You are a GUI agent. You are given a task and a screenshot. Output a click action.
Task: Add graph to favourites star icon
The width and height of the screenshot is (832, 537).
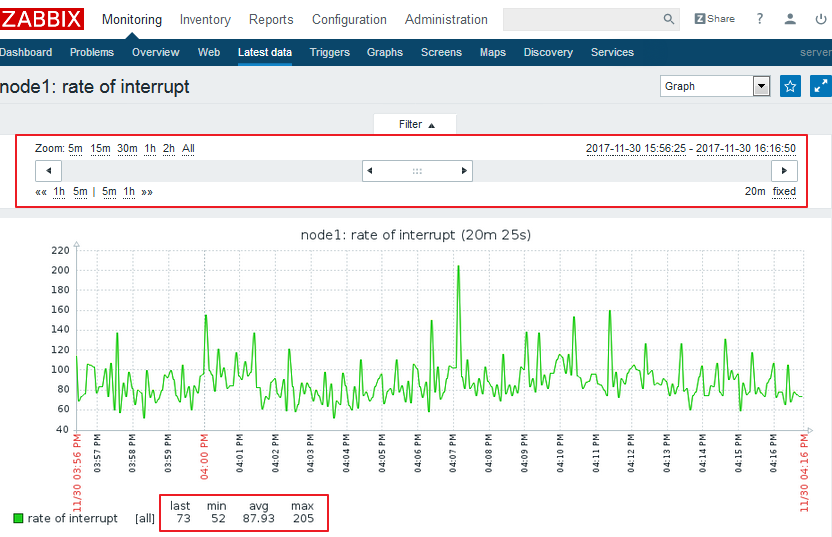pyautogui.click(x=790, y=86)
